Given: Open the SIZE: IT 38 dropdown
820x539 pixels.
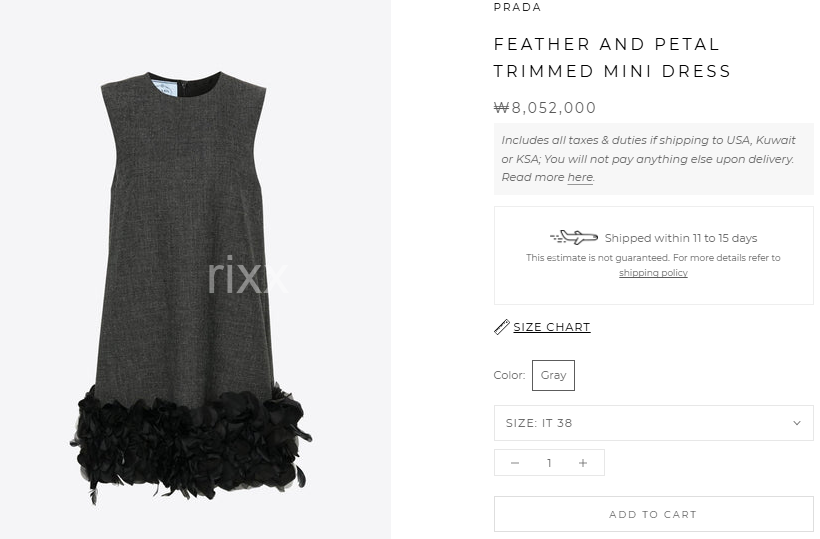Looking at the screenshot, I should [x=654, y=423].
